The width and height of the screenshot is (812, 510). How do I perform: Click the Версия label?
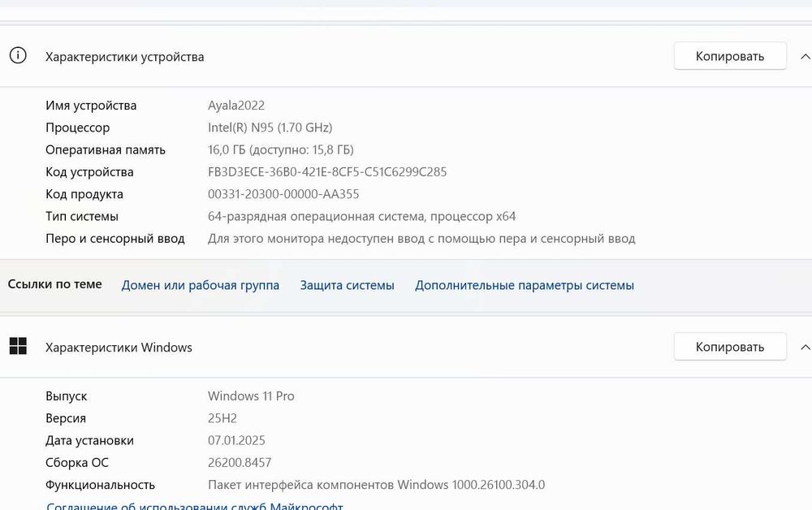click(66, 418)
